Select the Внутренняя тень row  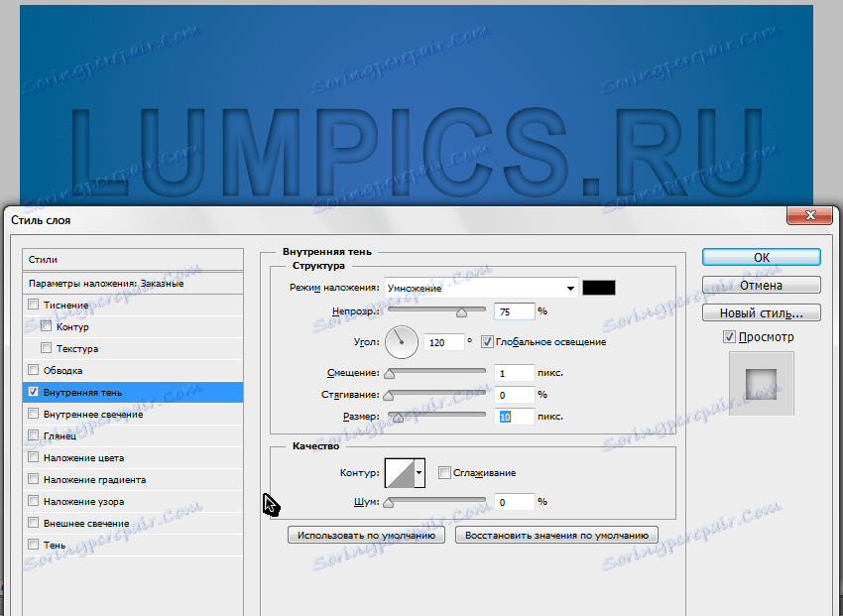(133, 393)
